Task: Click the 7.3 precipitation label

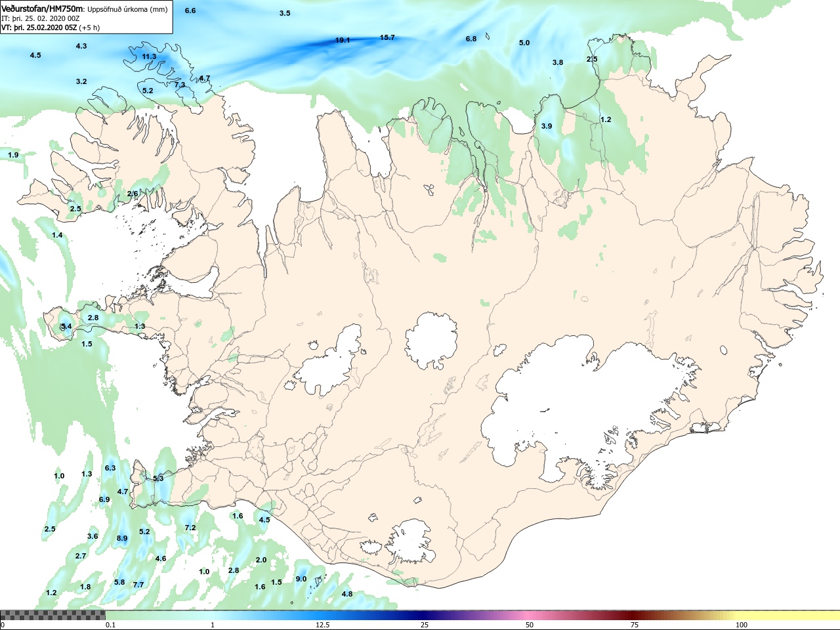Action: [x=180, y=85]
